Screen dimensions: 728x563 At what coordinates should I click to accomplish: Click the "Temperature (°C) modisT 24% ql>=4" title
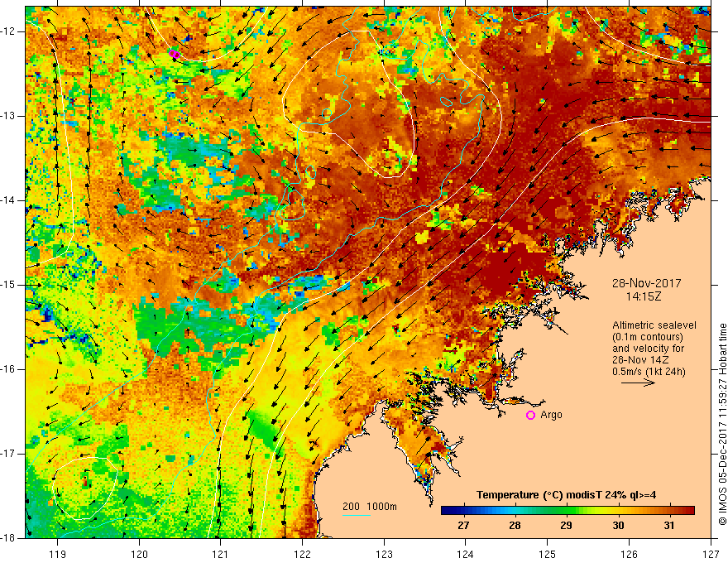click(x=567, y=495)
